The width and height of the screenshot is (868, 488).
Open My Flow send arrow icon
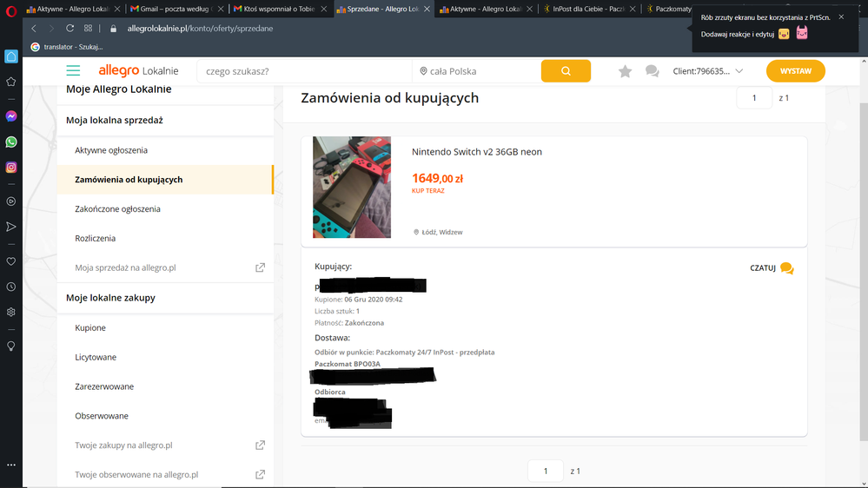click(11, 227)
